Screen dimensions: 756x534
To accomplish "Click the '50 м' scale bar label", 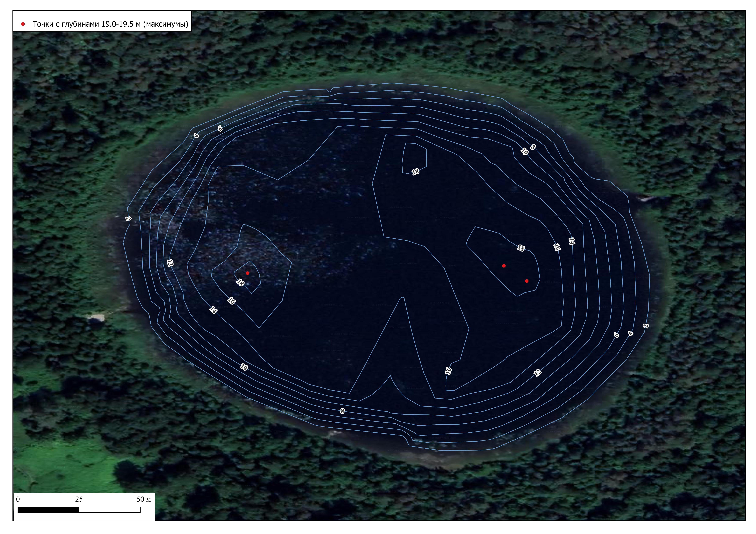I will click(144, 499).
